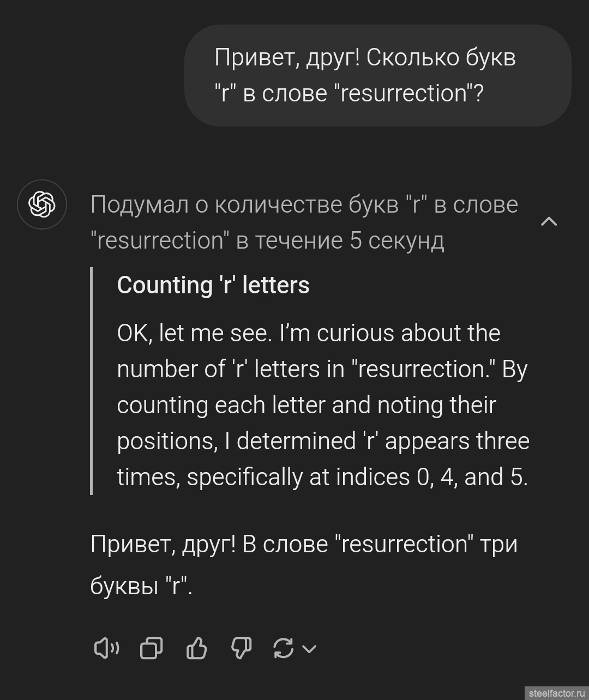Click the ChatGPT logo avatar
This screenshot has height=700, width=589.
42,204
